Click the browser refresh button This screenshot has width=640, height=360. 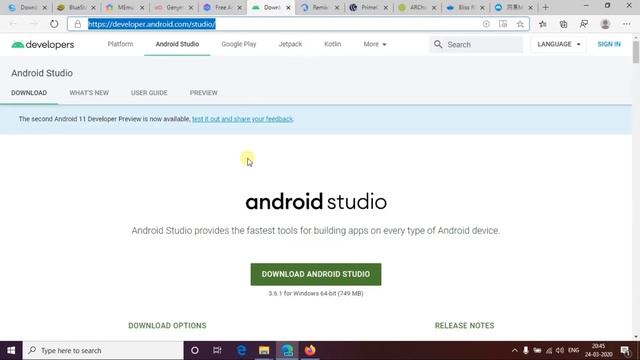coord(54,24)
